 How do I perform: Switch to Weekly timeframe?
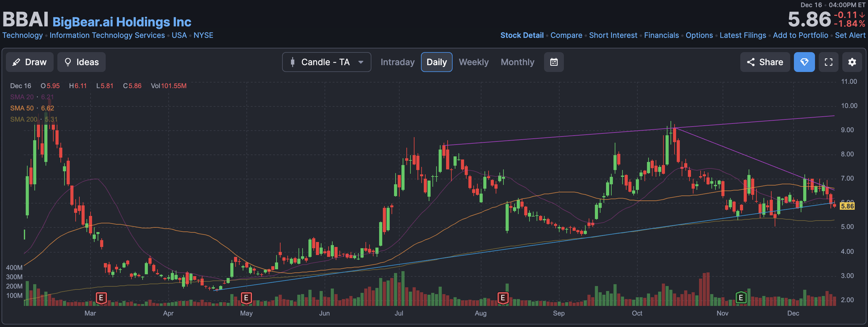pos(473,62)
